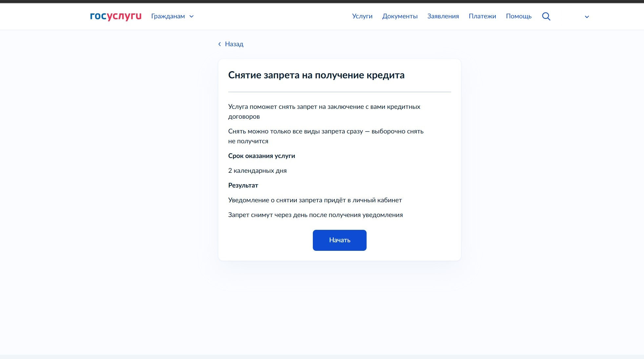The width and height of the screenshot is (644, 359).
Task: Open the Гражданам audience dropdown
Action: point(168,16)
